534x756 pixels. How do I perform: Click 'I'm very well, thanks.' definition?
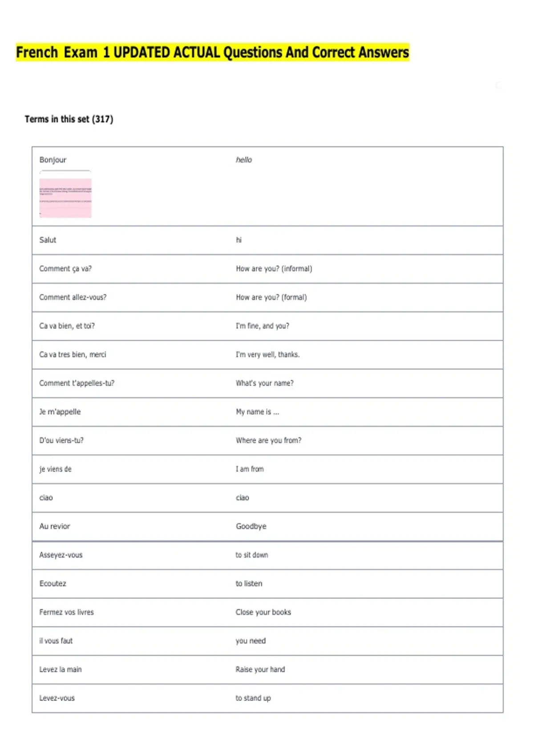coord(268,354)
